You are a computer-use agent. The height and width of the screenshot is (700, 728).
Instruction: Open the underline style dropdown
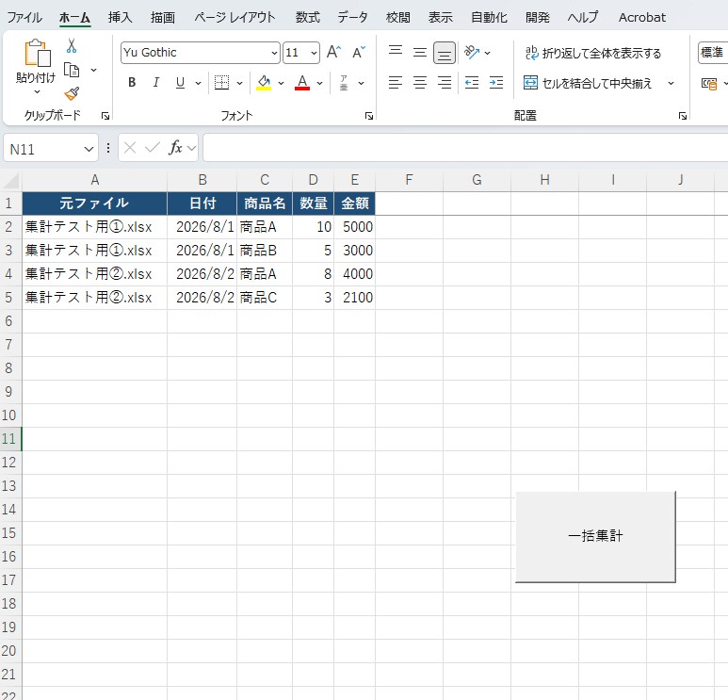pos(199,83)
